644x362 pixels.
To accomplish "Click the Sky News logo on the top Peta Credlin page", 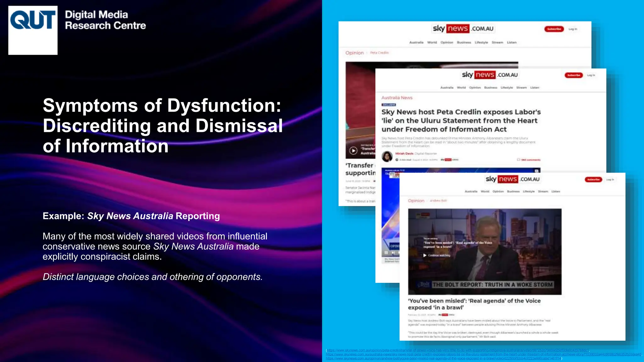I will point(464,29).
